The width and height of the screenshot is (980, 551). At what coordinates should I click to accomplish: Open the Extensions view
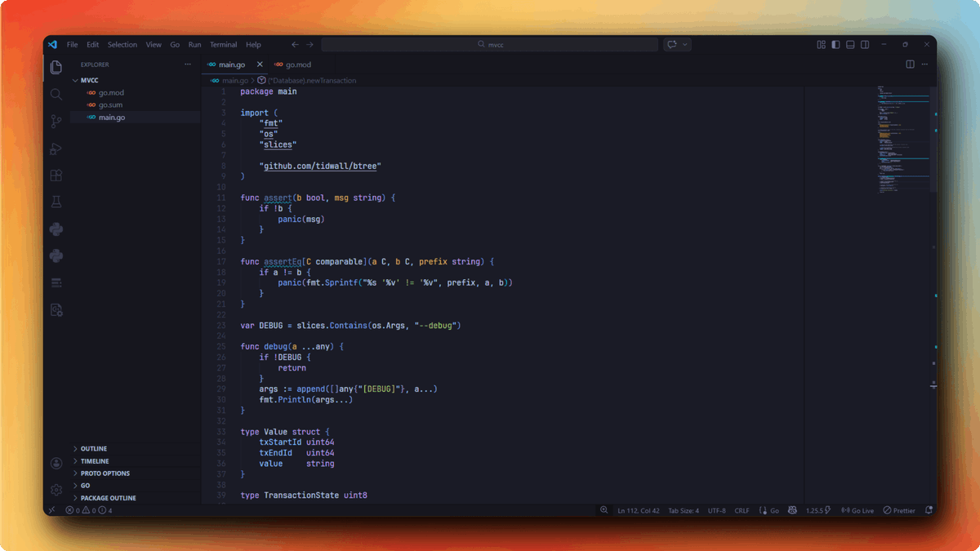click(56, 175)
